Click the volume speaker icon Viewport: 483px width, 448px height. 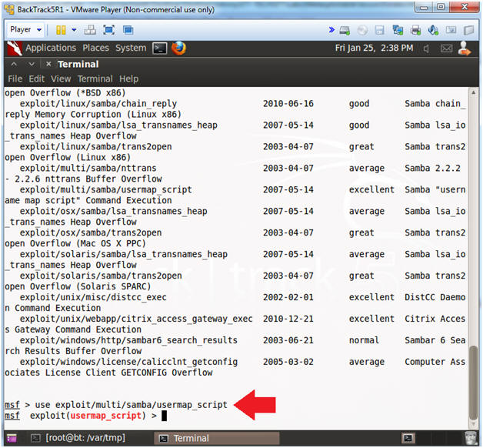(x=426, y=48)
